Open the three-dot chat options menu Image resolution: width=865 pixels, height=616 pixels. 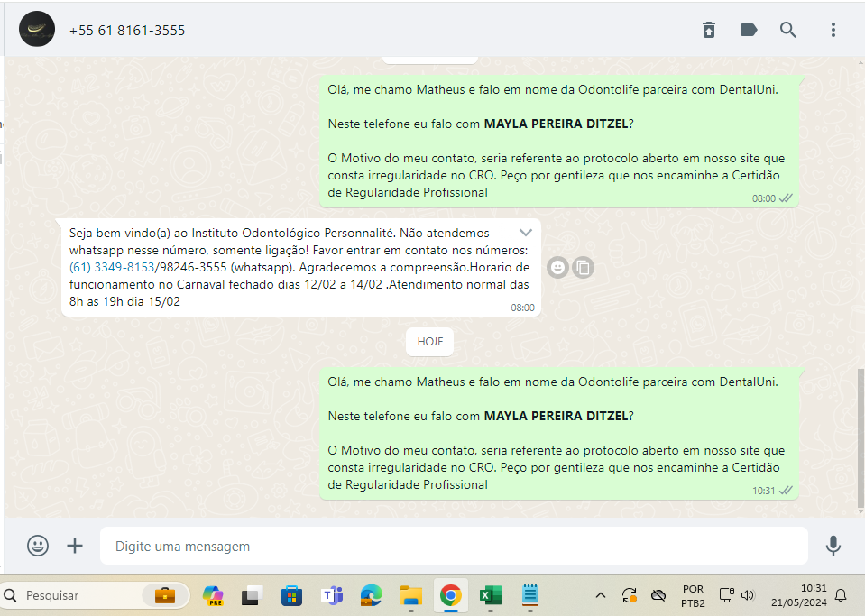point(833,30)
